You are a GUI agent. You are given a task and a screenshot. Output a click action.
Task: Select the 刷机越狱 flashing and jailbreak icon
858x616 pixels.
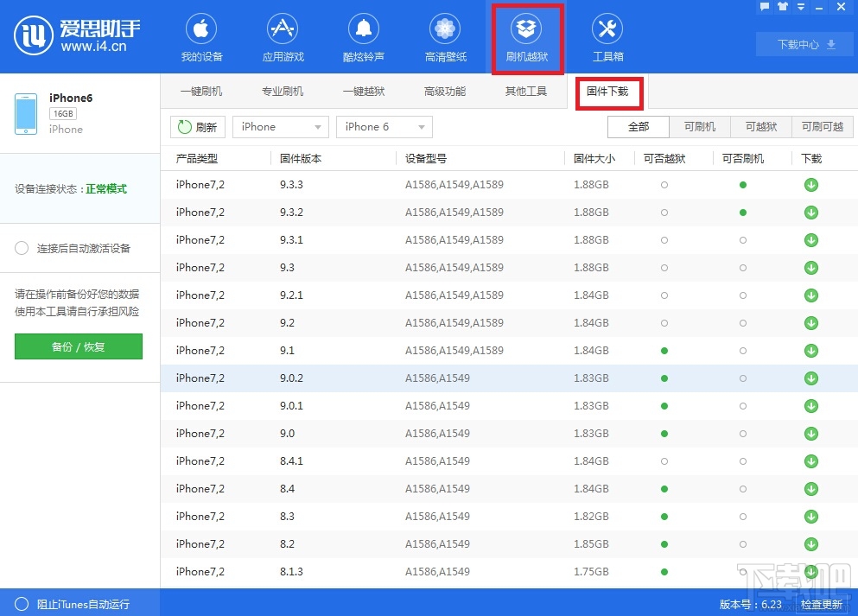point(527,36)
